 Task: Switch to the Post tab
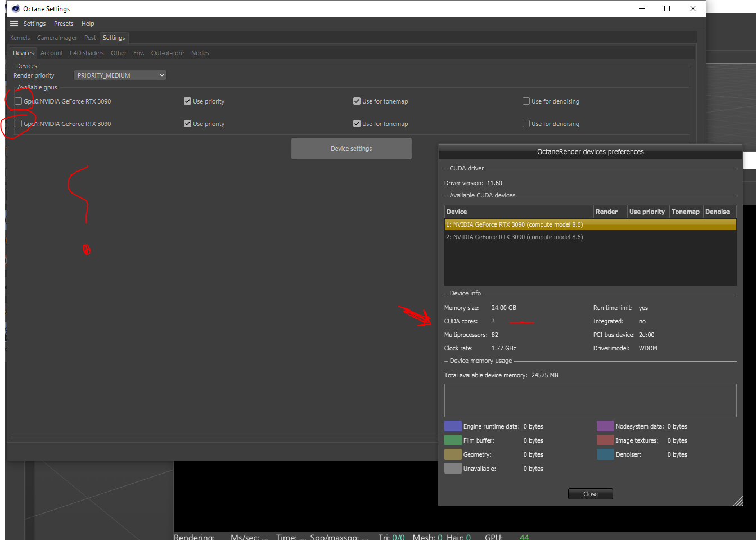[x=90, y=38]
